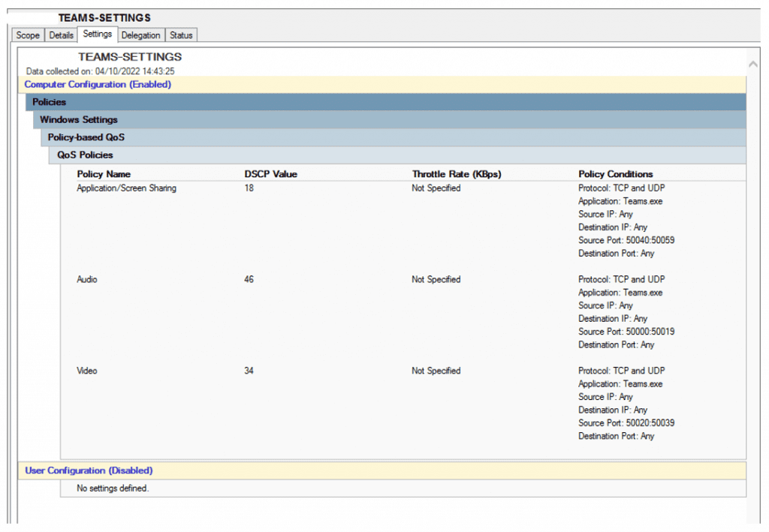This screenshot has width=769, height=532.
Task: Click the Policy Conditions column header
Action: 616,174
